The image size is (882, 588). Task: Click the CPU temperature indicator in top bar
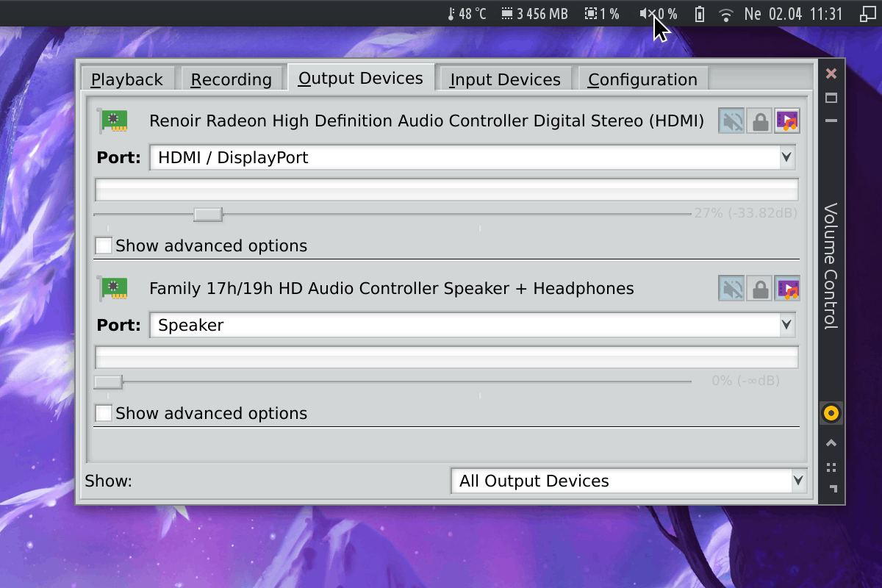(466, 13)
